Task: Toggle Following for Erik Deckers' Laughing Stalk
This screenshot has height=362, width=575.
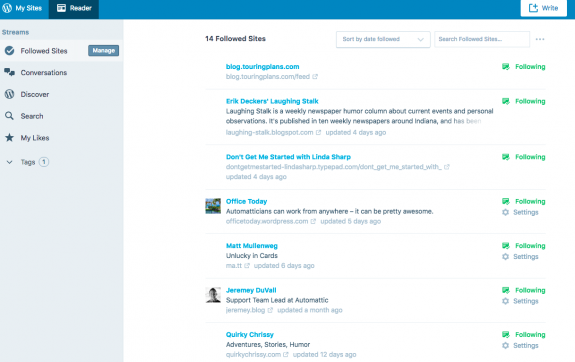Action: coord(524,101)
